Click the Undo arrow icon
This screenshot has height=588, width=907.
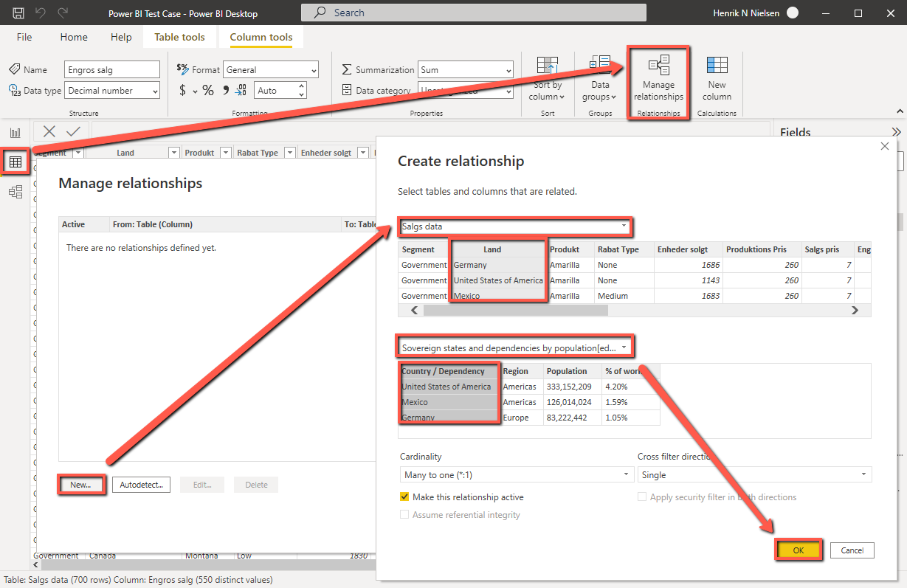(x=41, y=13)
